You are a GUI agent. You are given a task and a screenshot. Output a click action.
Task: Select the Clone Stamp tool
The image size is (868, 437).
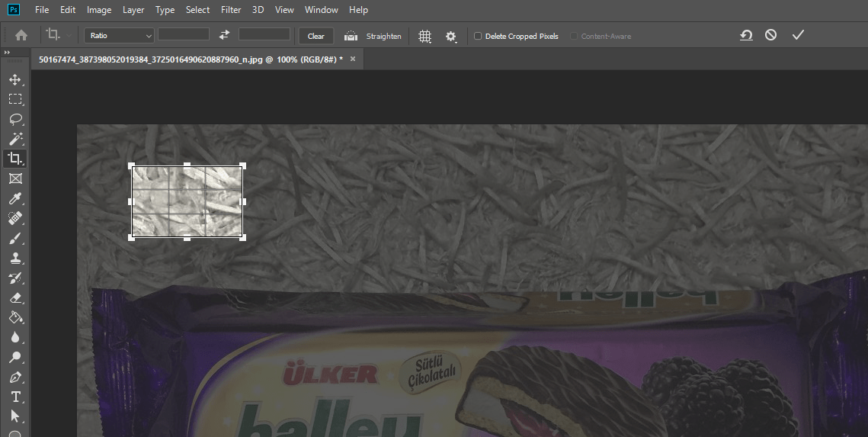15,258
